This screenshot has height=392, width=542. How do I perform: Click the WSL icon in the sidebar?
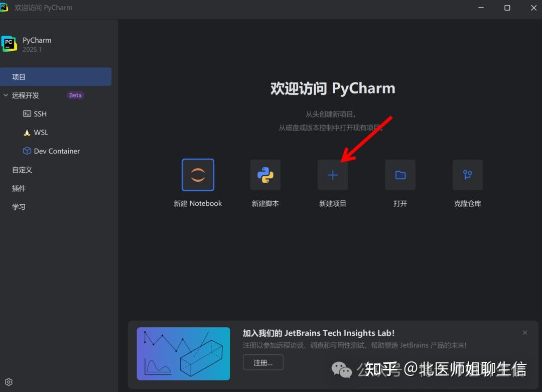click(27, 132)
